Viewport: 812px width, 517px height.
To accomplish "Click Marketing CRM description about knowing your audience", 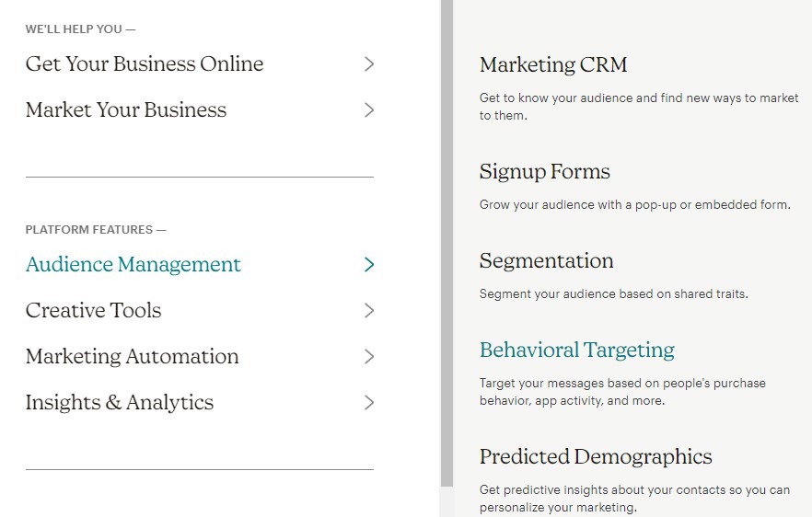I will tap(639, 107).
